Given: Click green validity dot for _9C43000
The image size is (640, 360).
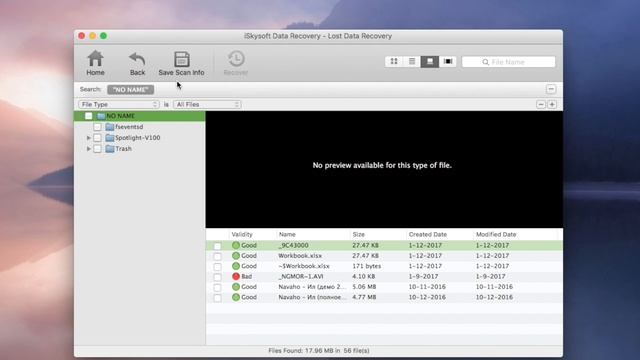Looking at the screenshot, I should click(x=236, y=245).
